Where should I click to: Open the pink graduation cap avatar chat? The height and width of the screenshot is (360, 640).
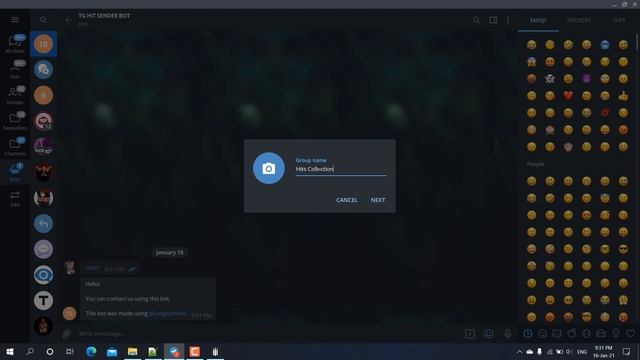point(43,121)
